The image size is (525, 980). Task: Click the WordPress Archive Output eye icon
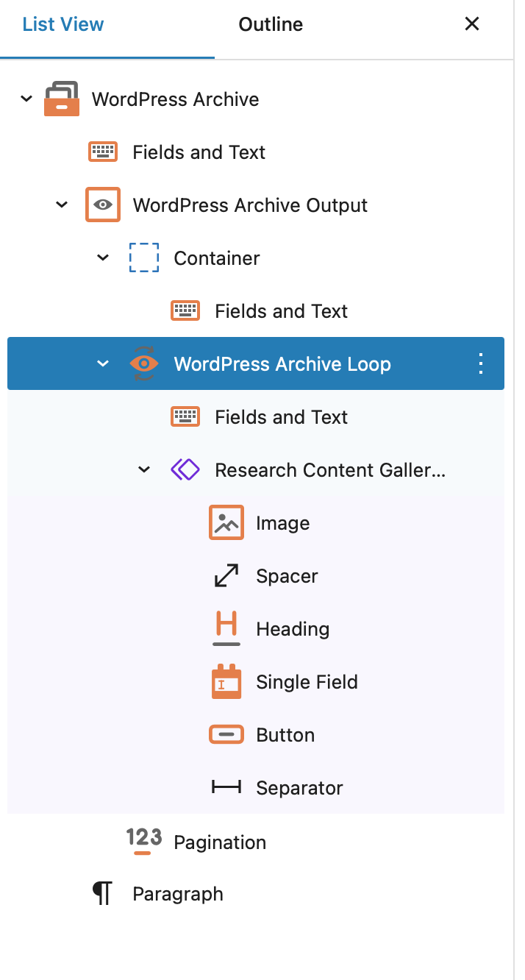click(103, 205)
